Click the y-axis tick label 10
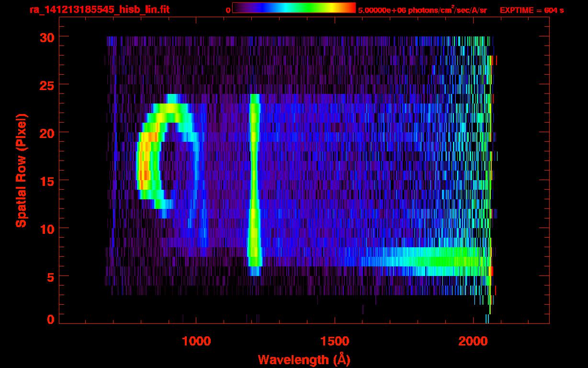588x368 pixels. [x=47, y=229]
